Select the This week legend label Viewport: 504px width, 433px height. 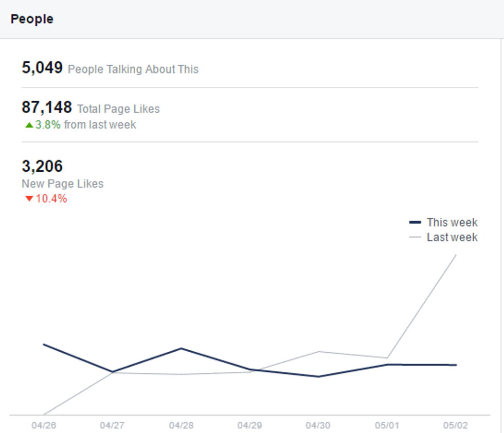(x=452, y=223)
